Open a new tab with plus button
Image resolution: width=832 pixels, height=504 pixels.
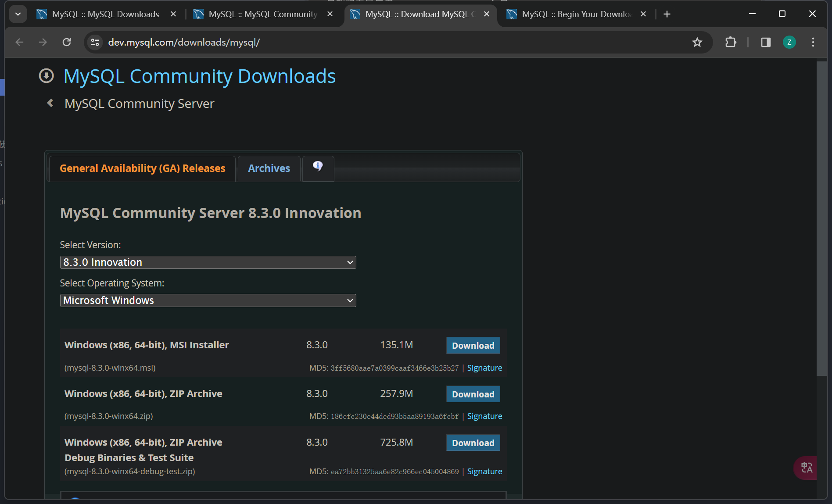pyautogui.click(x=667, y=14)
